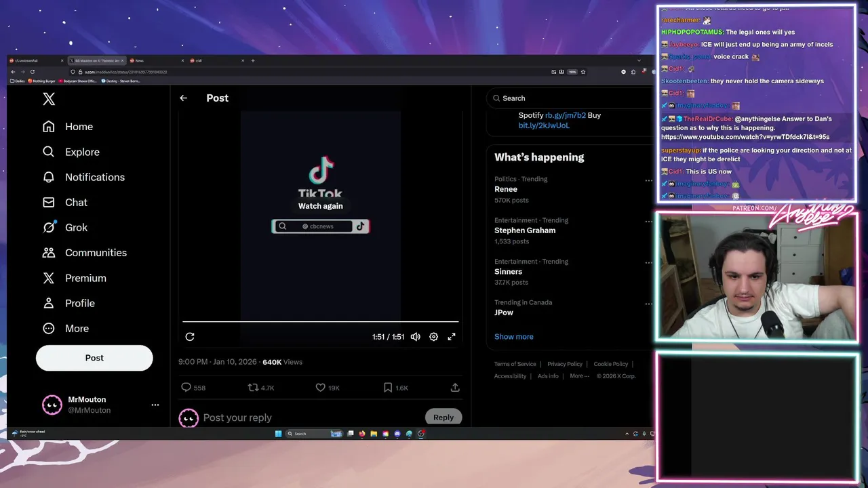Open a new browser tab with plus
Screen dimensions: 868x488
click(253, 60)
